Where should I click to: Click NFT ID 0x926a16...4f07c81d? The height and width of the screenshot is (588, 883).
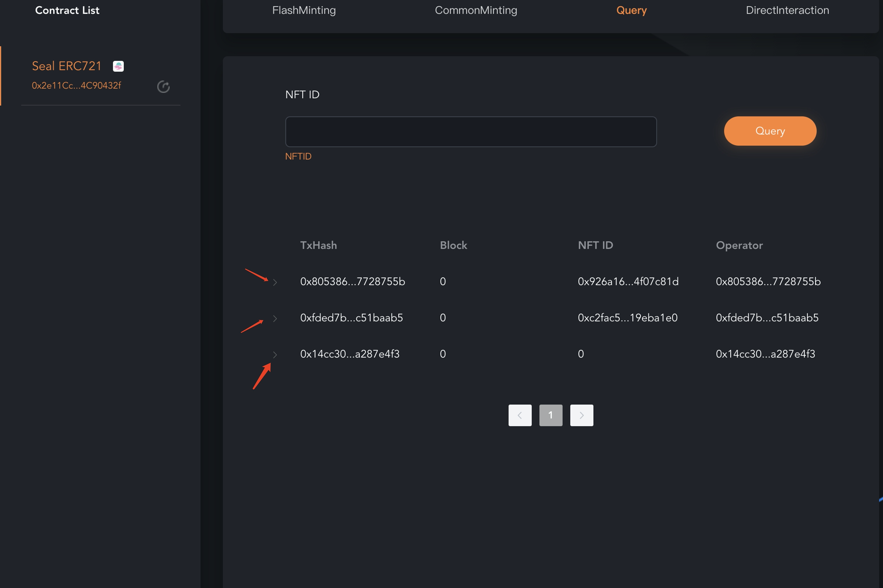click(628, 282)
